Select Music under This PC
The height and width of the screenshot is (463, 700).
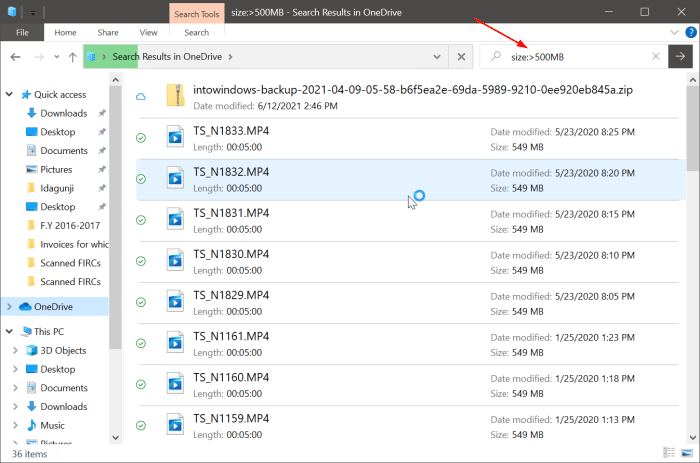(52, 425)
